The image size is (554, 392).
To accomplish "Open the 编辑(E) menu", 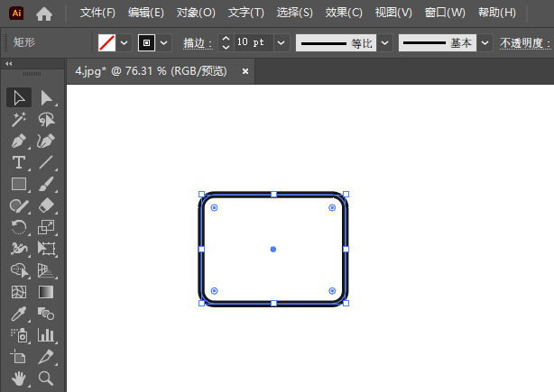I will (146, 13).
